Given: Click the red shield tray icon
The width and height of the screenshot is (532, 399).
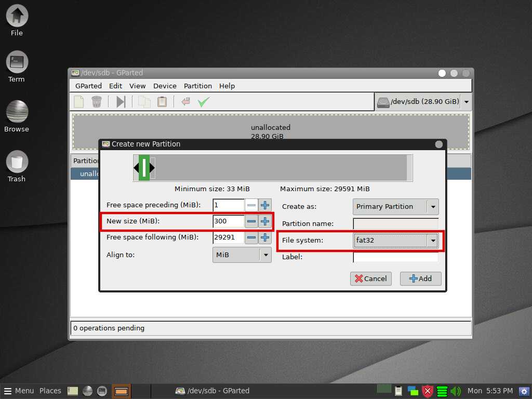Looking at the screenshot, I should coord(427,391).
